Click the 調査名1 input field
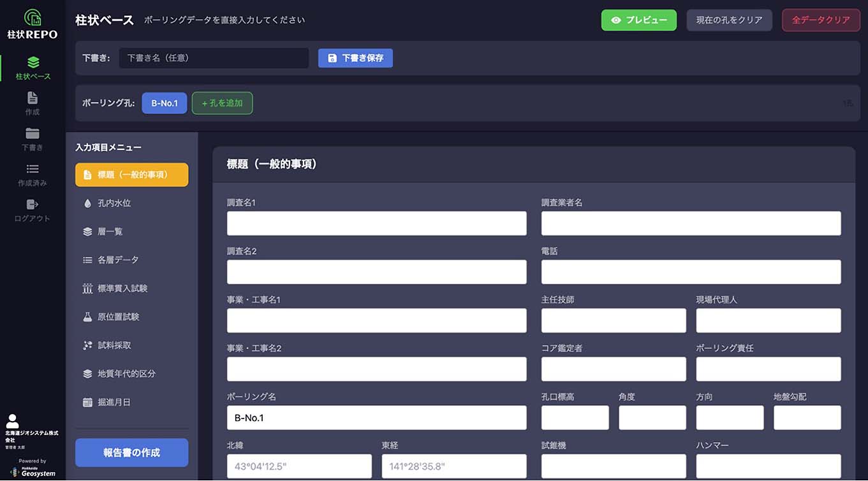 point(376,223)
